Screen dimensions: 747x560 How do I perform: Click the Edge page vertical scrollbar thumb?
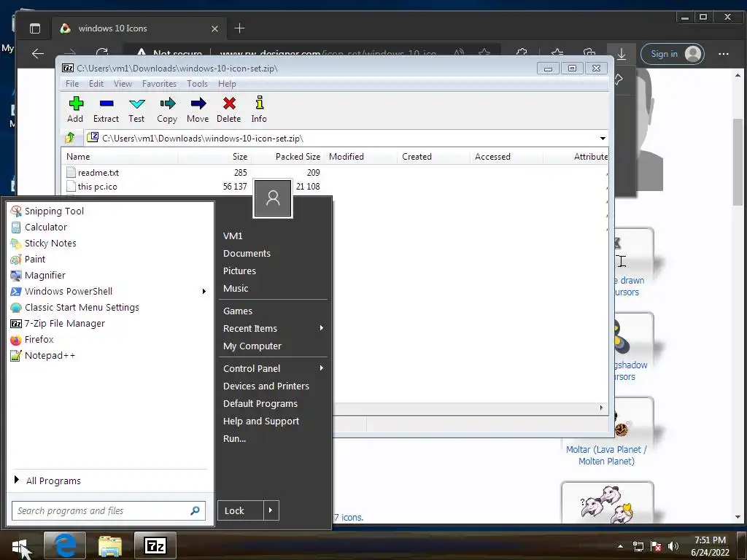[x=738, y=162]
